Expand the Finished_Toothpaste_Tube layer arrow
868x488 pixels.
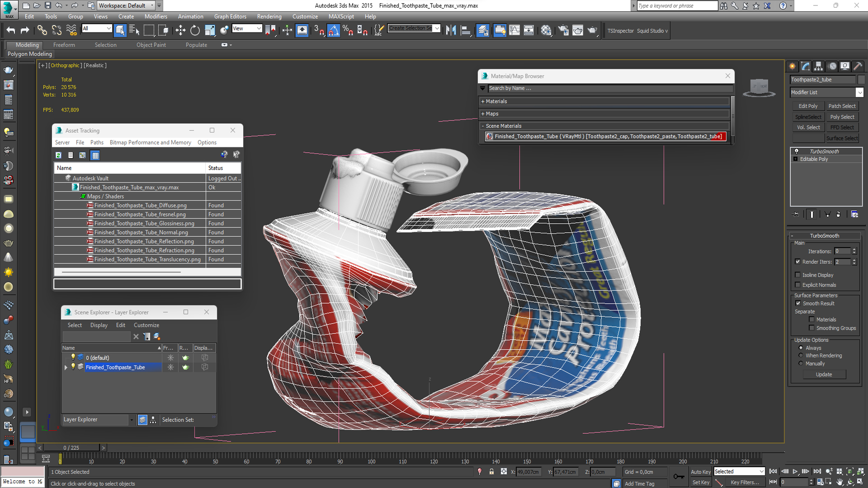[x=66, y=367]
